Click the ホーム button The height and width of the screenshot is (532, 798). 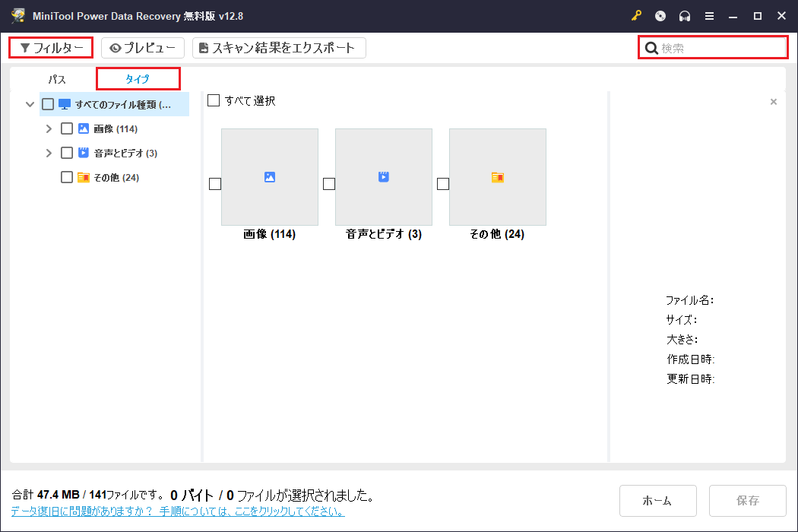coord(657,501)
